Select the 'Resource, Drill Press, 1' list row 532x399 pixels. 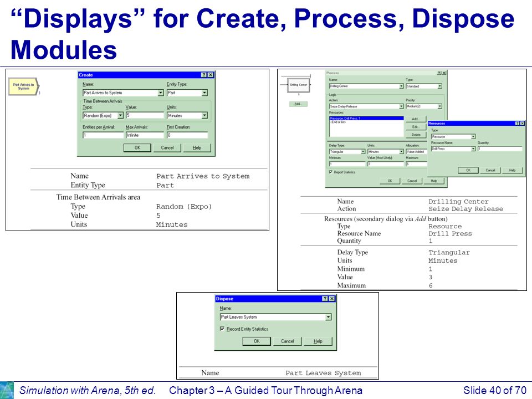(x=366, y=119)
